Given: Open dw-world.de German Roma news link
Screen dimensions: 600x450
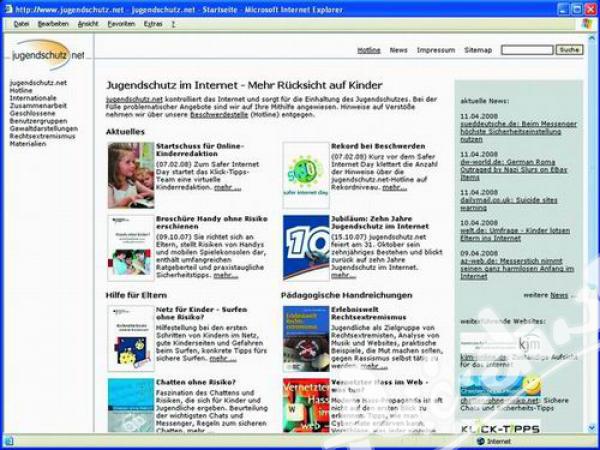Looking at the screenshot, I should 514,170.
